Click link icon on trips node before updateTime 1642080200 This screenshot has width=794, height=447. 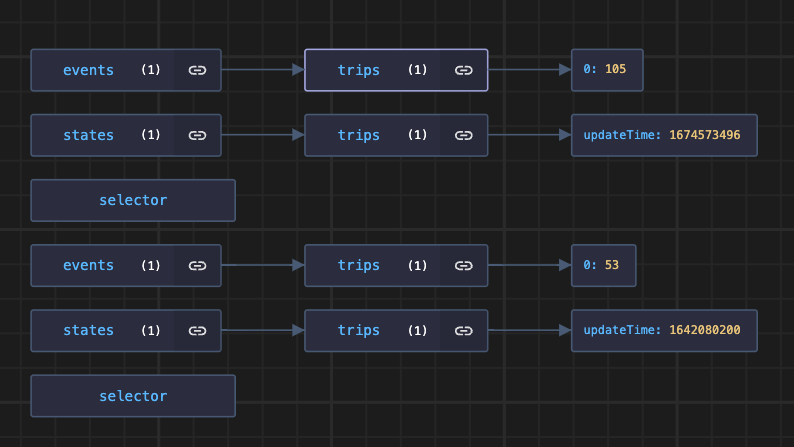[463, 330]
